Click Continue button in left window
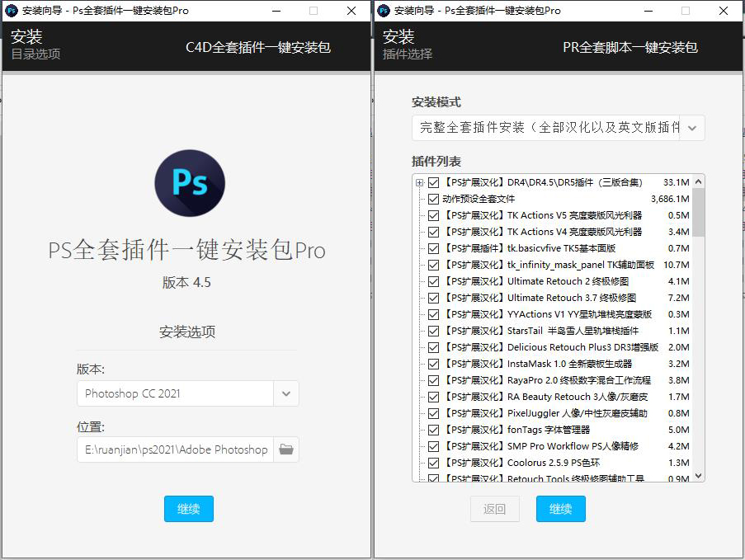This screenshot has height=560, width=745. tap(189, 509)
